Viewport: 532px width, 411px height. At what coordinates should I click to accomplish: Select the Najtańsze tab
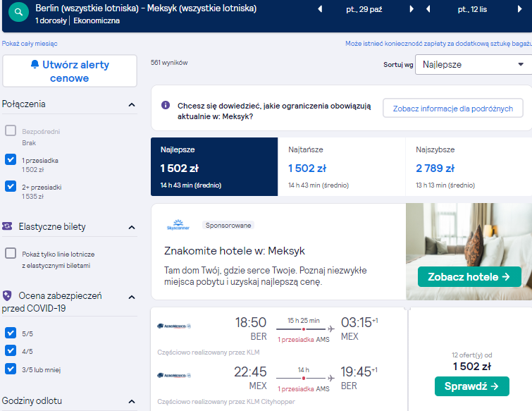[x=341, y=166]
